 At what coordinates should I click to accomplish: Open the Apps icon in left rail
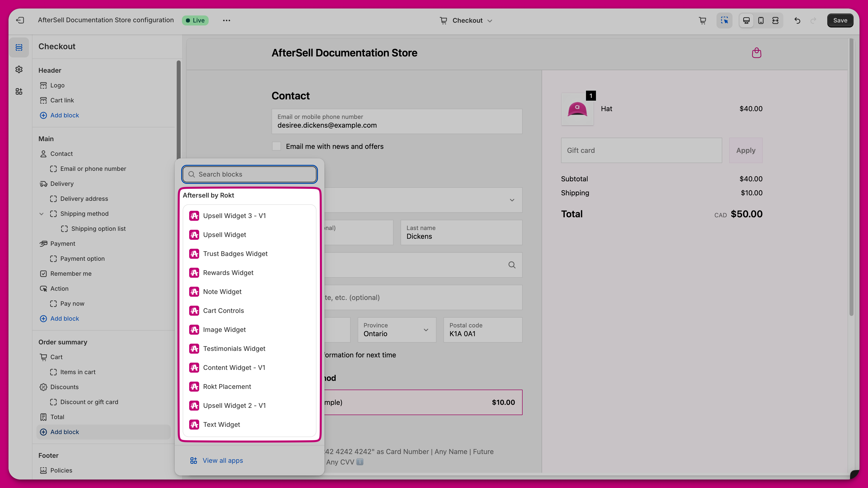coord(19,91)
